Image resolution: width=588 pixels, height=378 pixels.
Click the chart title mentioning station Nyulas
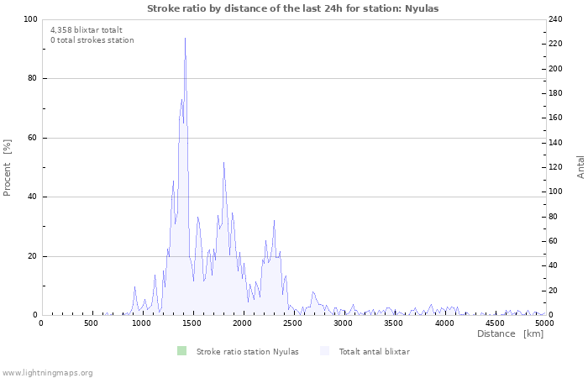[x=293, y=8]
